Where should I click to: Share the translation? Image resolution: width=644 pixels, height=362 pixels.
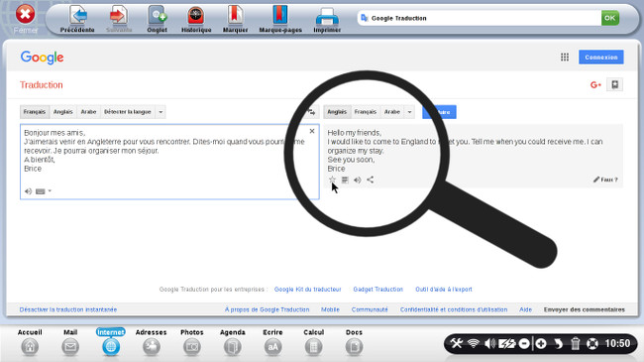371,180
